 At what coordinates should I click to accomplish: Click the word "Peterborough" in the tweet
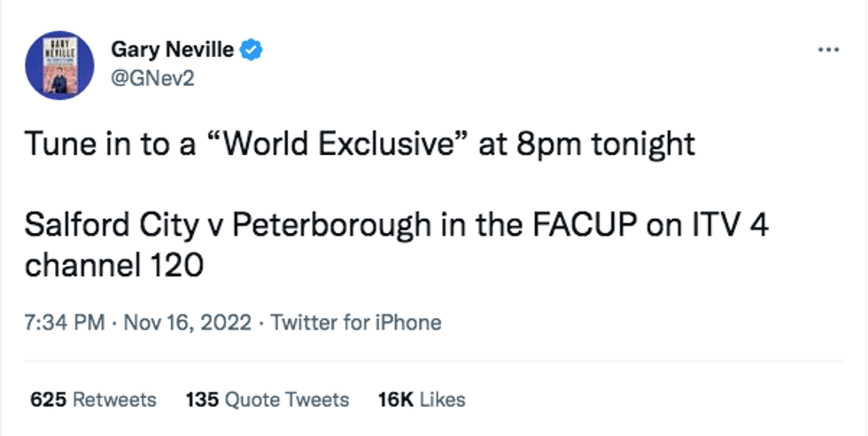click(x=328, y=225)
